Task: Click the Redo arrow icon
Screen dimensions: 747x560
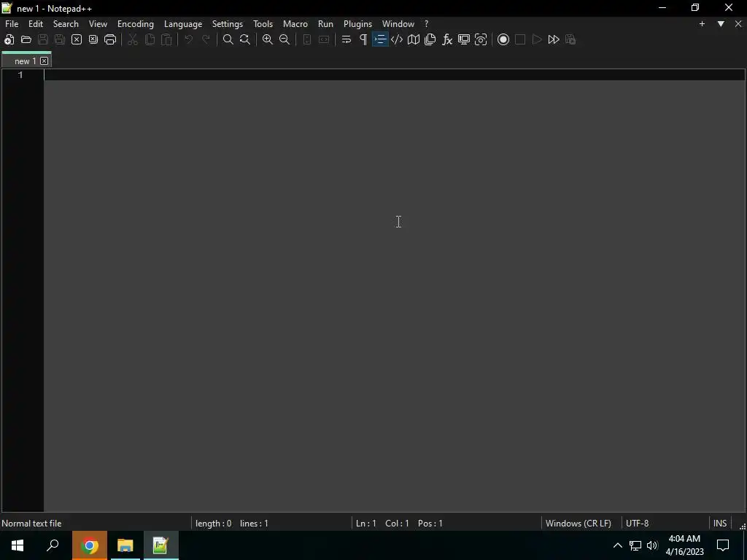Action: pos(206,39)
